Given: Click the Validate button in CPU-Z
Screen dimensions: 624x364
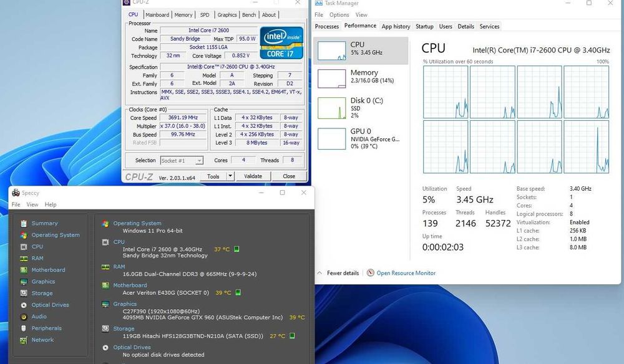Looking at the screenshot, I should coord(253,176).
